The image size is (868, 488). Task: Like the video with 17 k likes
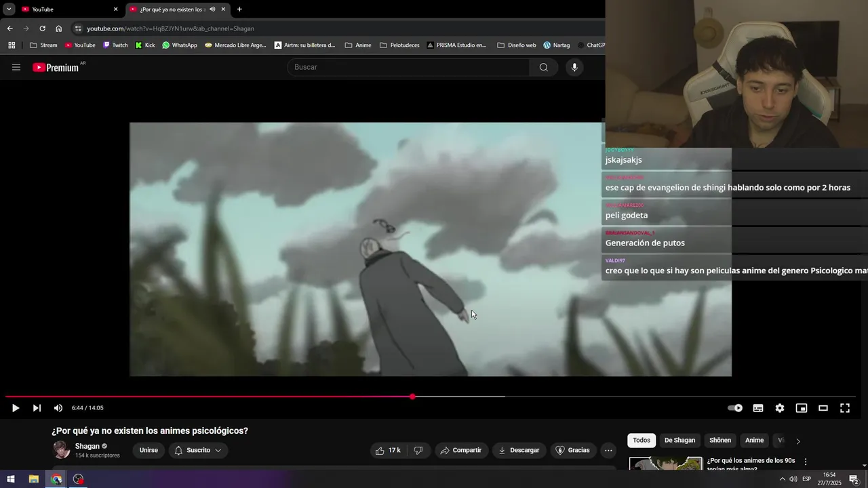click(x=388, y=450)
